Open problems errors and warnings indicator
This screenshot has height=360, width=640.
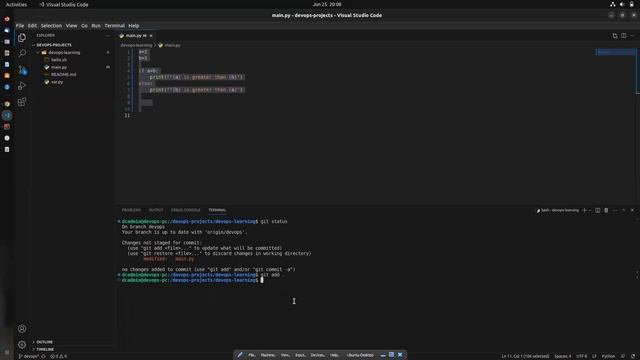pyautogui.click(x=58, y=356)
